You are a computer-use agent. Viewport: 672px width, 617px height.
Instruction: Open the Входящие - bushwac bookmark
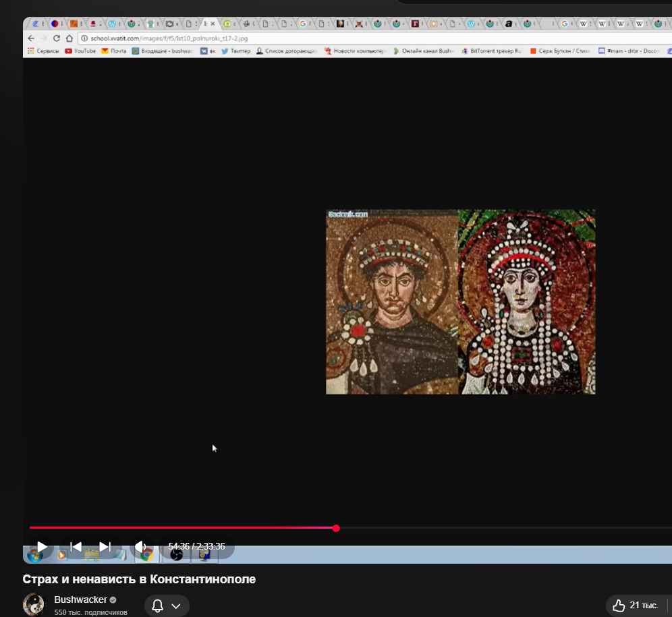pyautogui.click(x=163, y=51)
